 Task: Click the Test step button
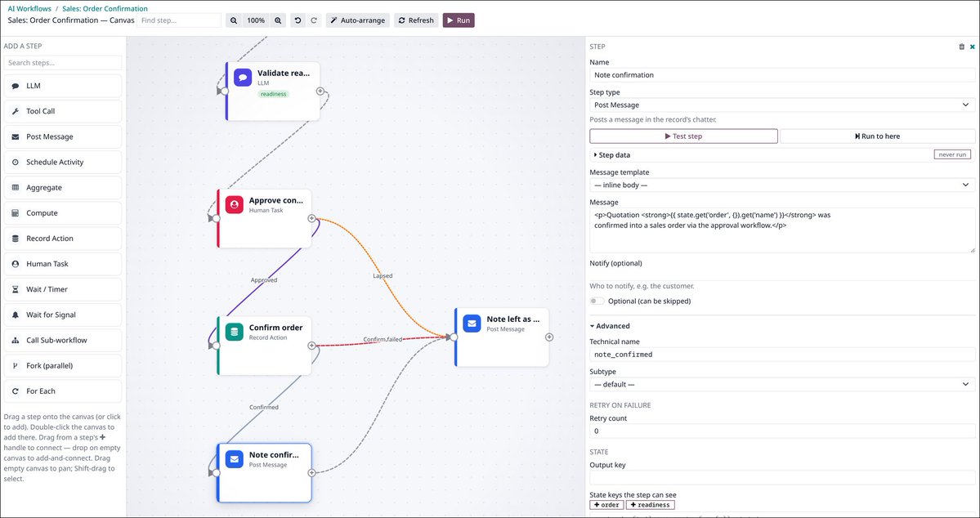684,136
